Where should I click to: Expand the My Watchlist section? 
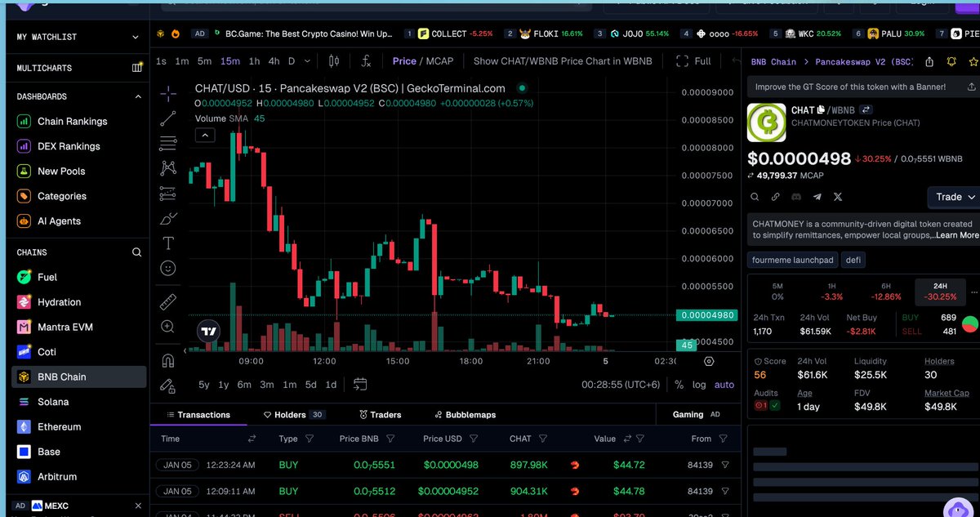[136, 37]
